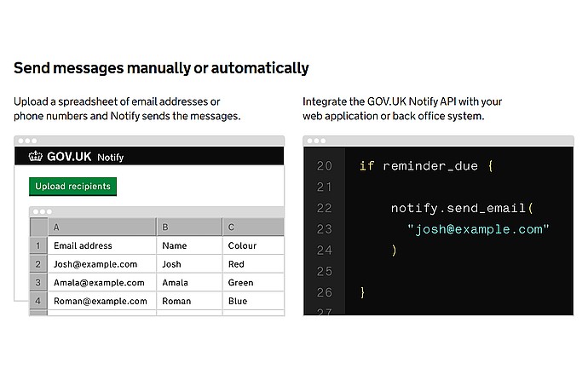Select column A header in spreadsheet
Viewport: 588px width, 392px height.
pyautogui.click(x=102, y=227)
